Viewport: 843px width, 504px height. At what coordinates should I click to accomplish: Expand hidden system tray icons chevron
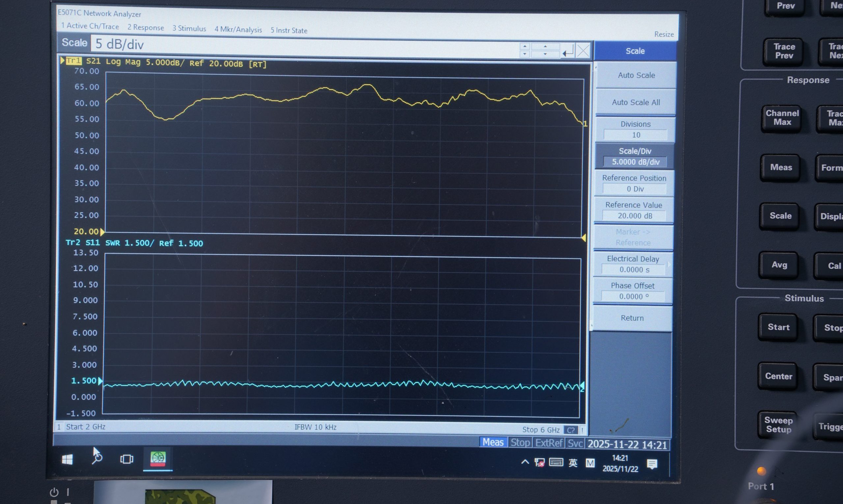click(525, 462)
